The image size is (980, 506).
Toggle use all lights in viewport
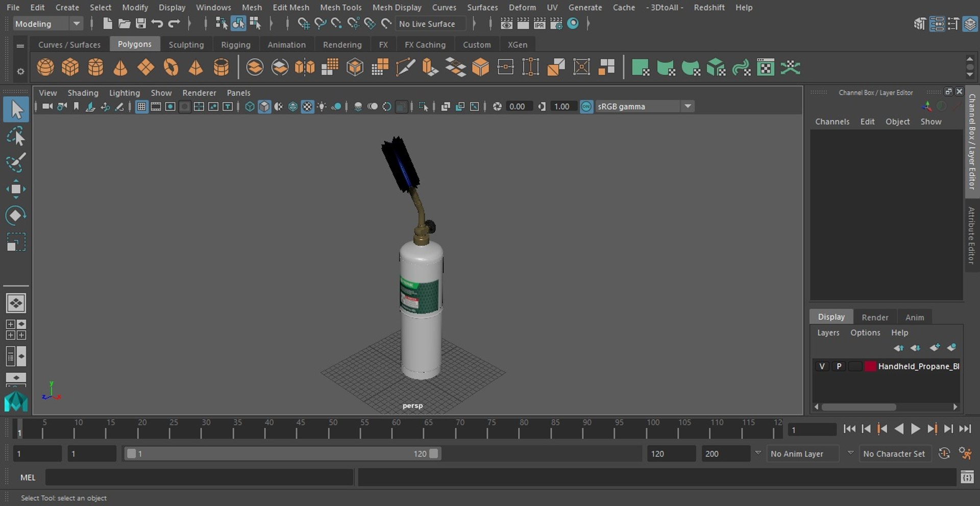[x=322, y=106]
